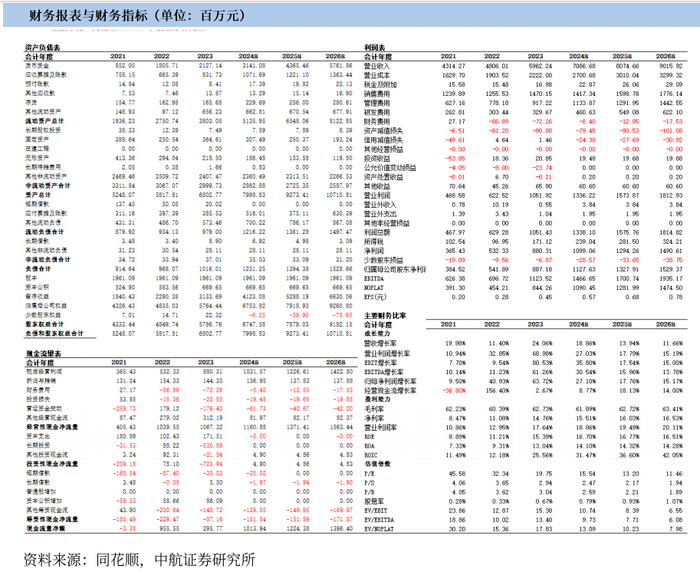Select the 存货 row label
Image resolution: width=700 pixels, height=572 pixels.
point(31,102)
